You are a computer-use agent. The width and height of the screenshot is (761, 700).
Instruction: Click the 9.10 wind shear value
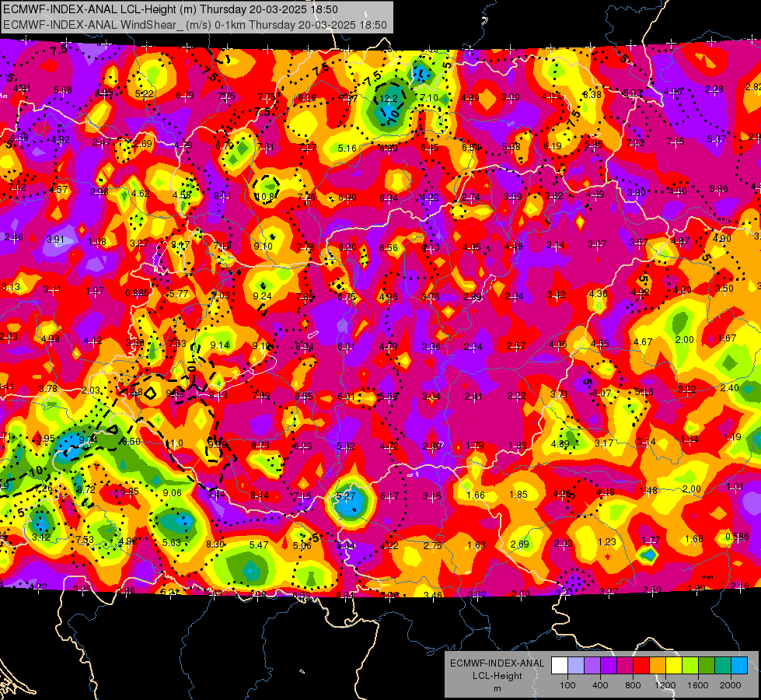263,247
